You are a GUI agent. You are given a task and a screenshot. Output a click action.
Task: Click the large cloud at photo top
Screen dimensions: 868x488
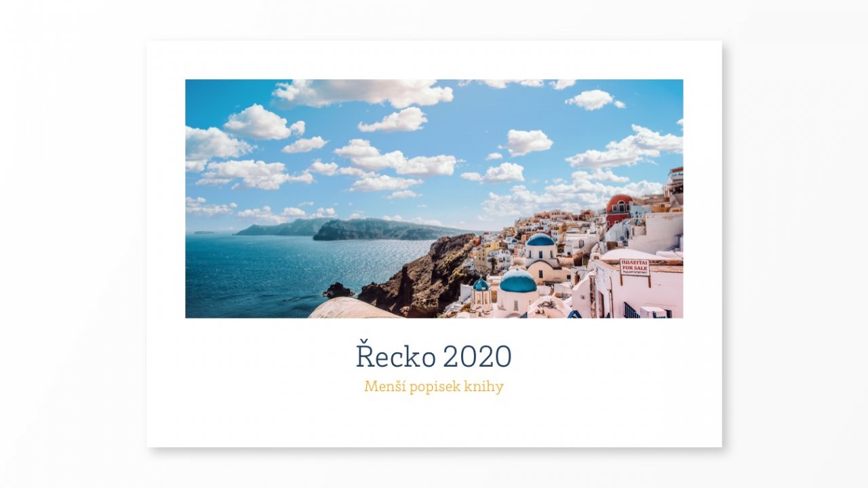(363, 92)
